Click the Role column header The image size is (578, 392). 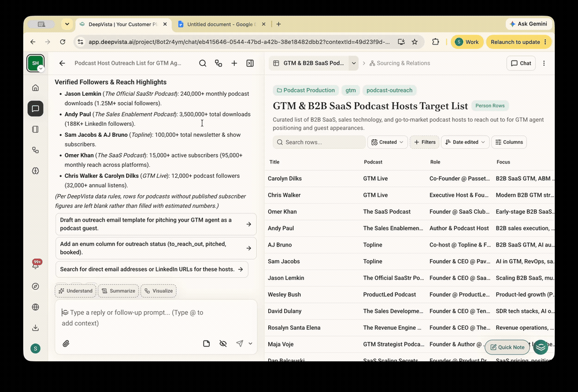click(x=435, y=162)
